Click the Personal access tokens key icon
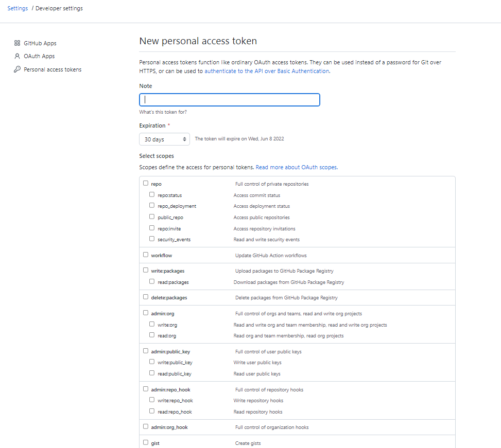The width and height of the screenshot is (501, 448). pos(17,69)
